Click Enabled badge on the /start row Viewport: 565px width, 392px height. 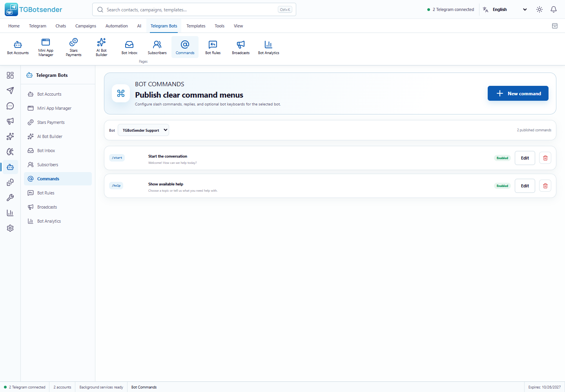point(502,158)
